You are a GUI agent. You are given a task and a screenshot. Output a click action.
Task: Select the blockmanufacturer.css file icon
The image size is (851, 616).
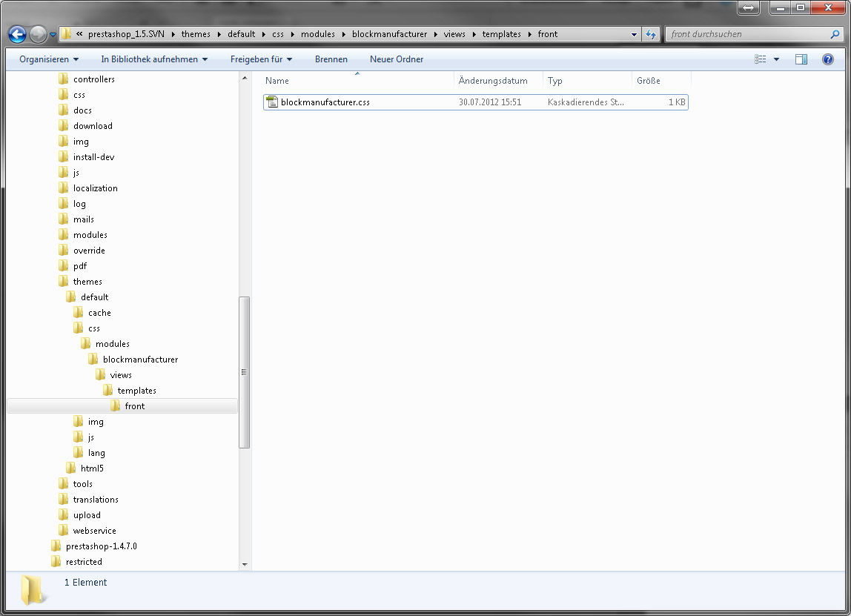[x=272, y=102]
